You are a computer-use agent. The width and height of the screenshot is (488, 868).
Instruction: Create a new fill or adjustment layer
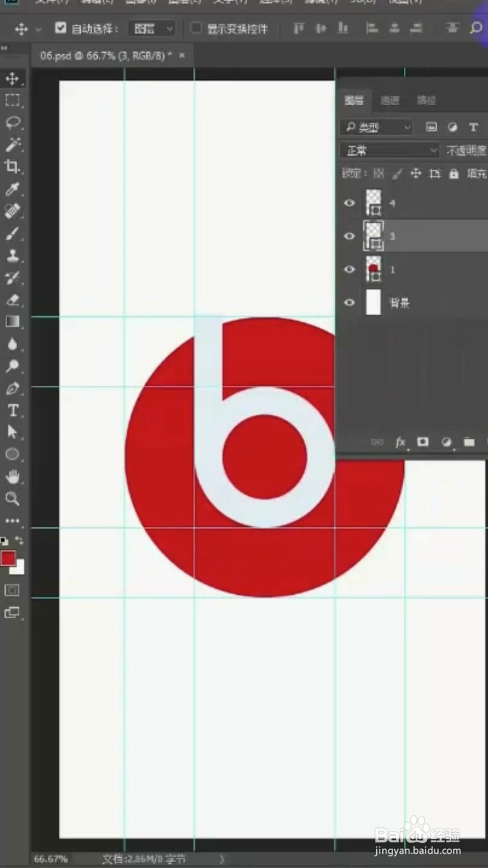pyautogui.click(x=446, y=442)
